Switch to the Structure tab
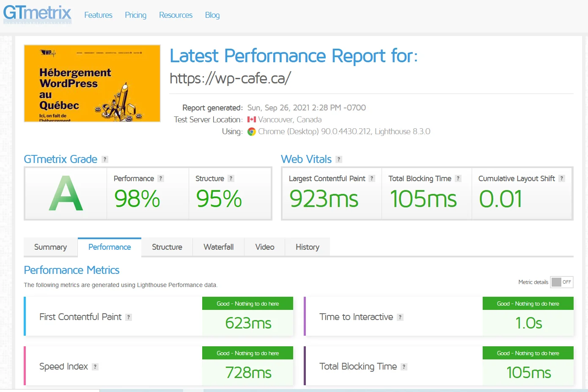Screen dimensions: 588x392 click(x=167, y=247)
